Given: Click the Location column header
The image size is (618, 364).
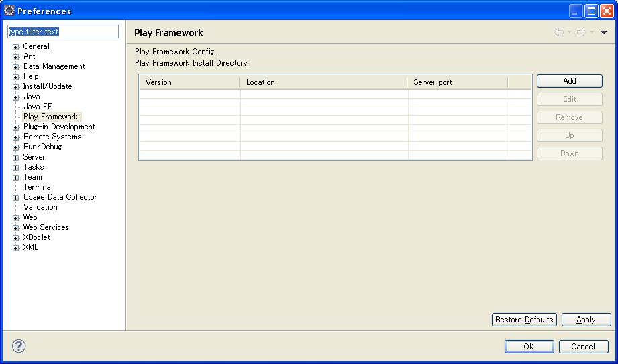Looking at the screenshot, I should pyautogui.click(x=323, y=82).
